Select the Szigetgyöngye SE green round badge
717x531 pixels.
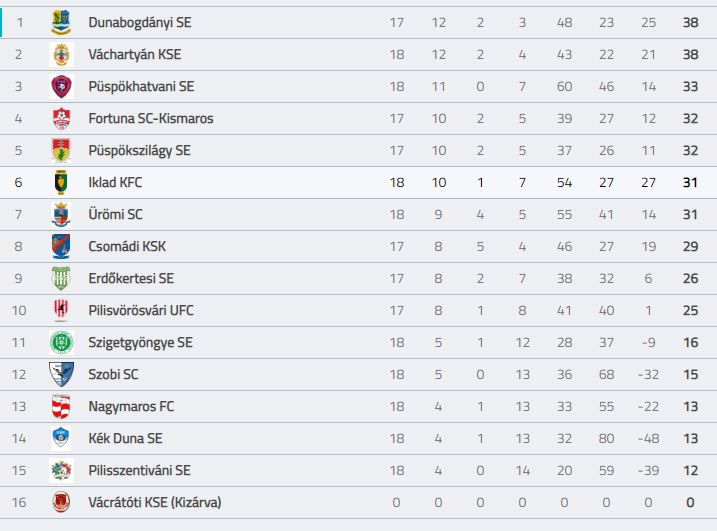[61, 343]
